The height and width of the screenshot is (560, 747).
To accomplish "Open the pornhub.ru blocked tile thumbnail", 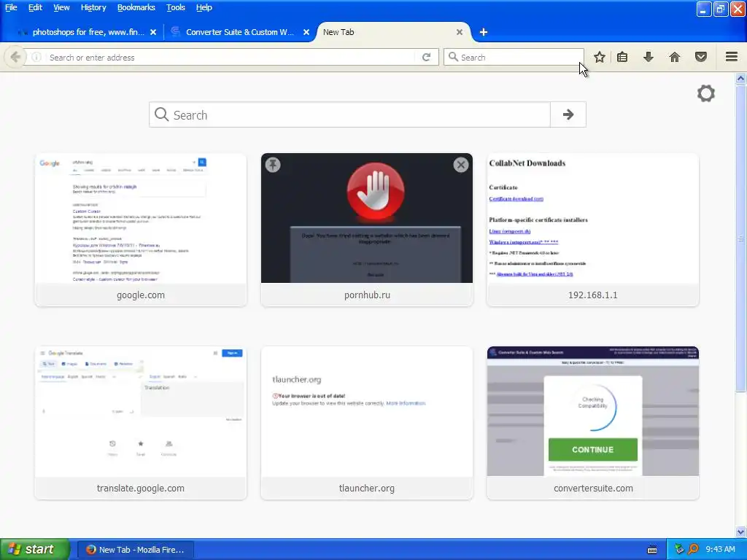I will coord(367,218).
